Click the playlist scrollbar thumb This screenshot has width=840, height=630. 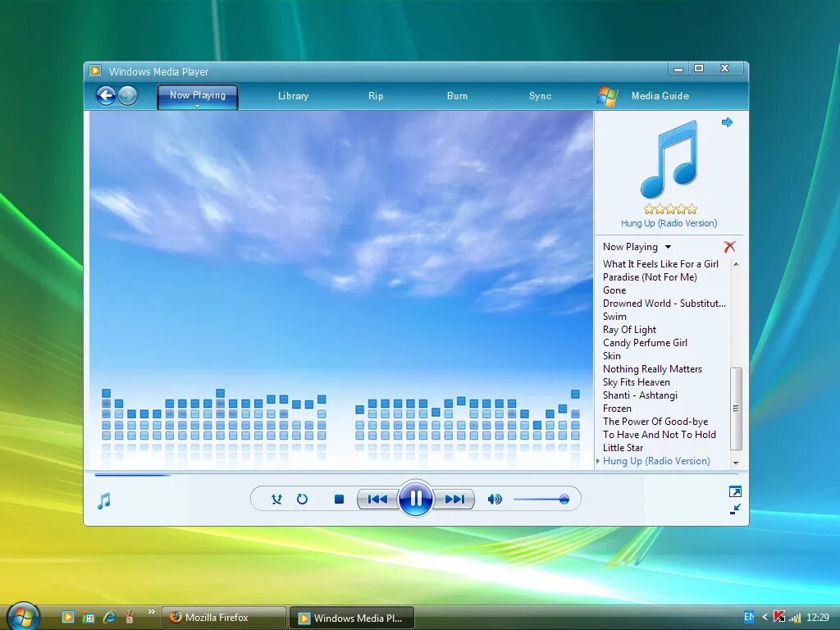(736, 409)
